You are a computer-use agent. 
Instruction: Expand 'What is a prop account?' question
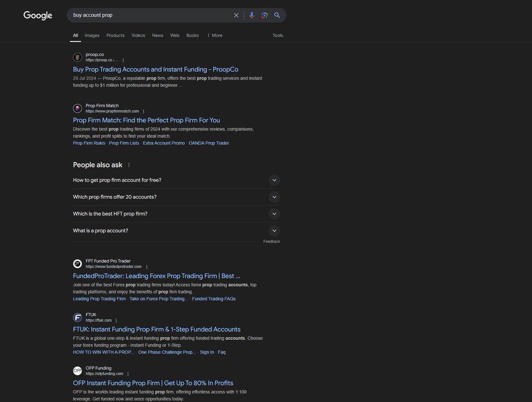[176, 231]
